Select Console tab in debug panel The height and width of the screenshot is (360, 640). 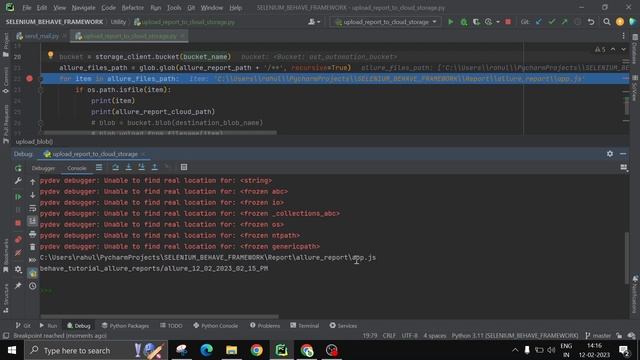click(x=77, y=168)
